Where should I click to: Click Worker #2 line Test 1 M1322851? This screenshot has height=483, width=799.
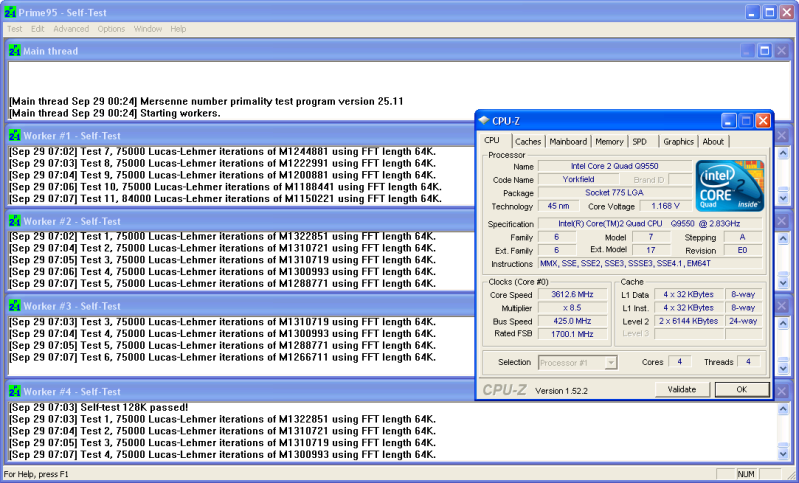(223, 236)
